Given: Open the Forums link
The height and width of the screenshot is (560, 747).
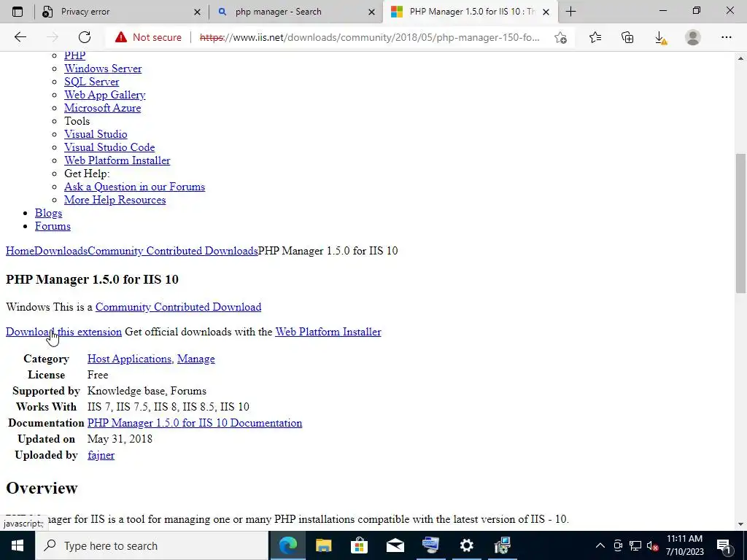Looking at the screenshot, I should coord(53,226).
